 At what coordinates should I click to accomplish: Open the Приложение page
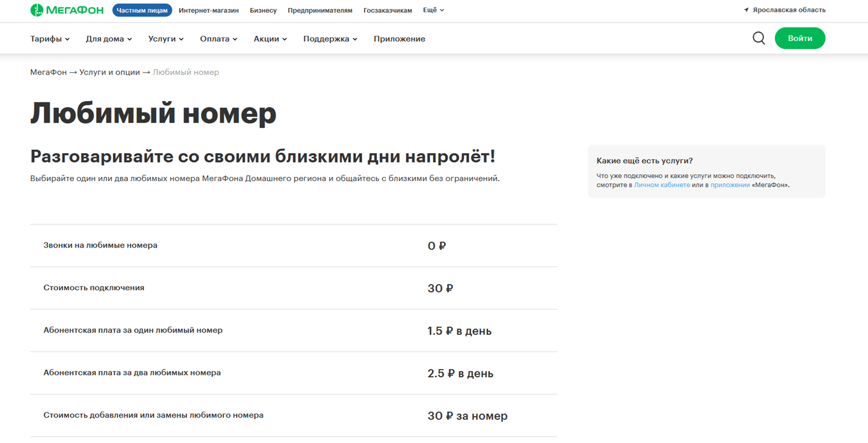pyautogui.click(x=399, y=39)
